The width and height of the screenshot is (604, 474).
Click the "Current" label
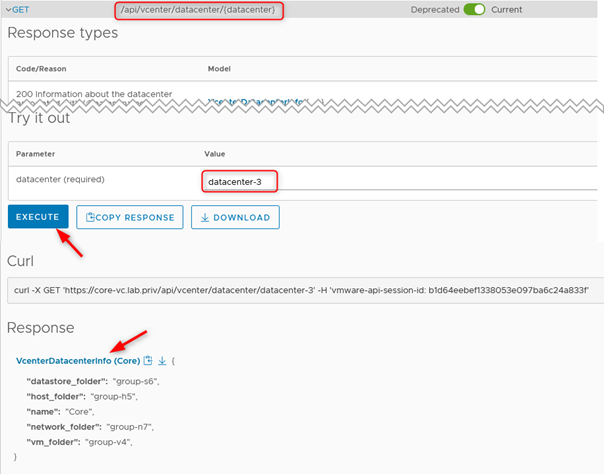(x=507, y=10)
